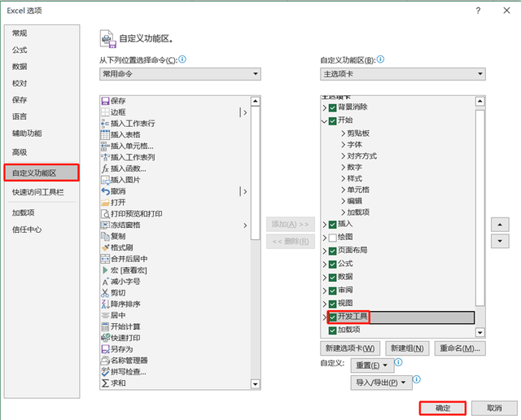Pick the 另存为 command icon

105,349
